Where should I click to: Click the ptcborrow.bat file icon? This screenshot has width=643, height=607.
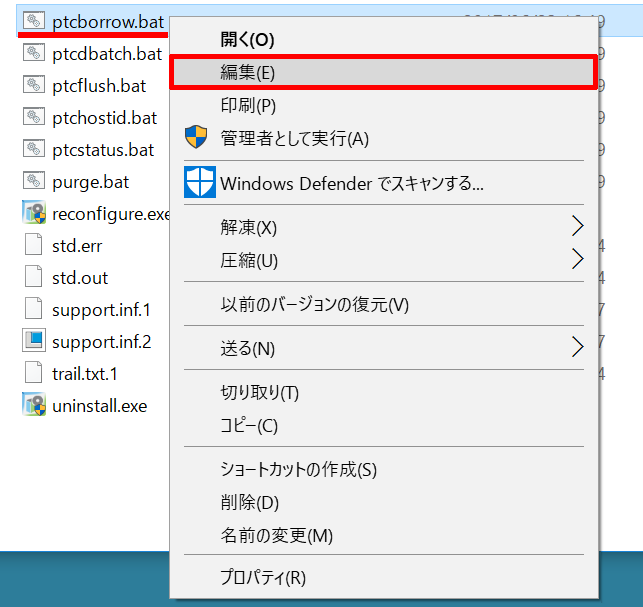[35, 20]
